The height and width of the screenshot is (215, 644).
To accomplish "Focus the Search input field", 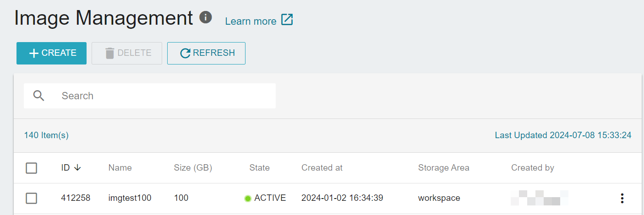I will 150,96.
